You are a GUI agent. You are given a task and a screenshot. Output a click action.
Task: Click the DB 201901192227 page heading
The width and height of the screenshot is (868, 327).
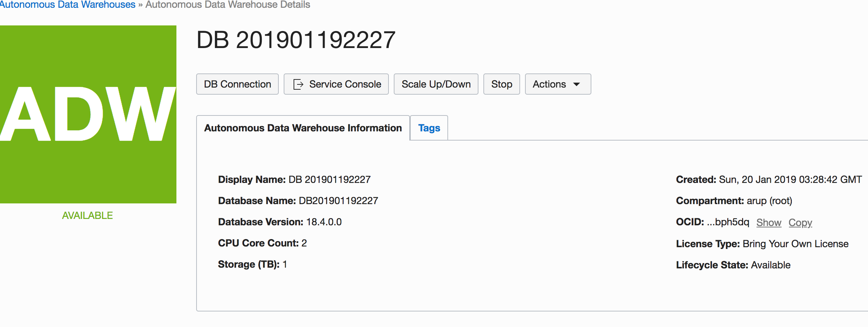296,40
